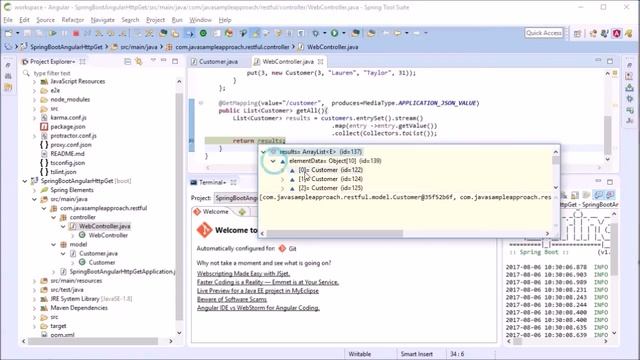Open the File menu

tap(8, 20)
